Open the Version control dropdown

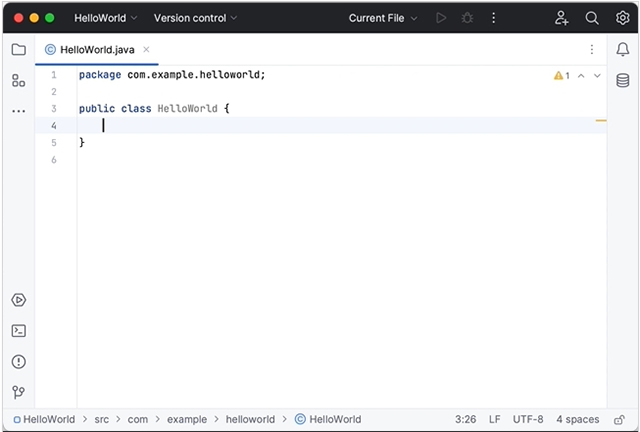pyautogui.click(x=195, y=18)
